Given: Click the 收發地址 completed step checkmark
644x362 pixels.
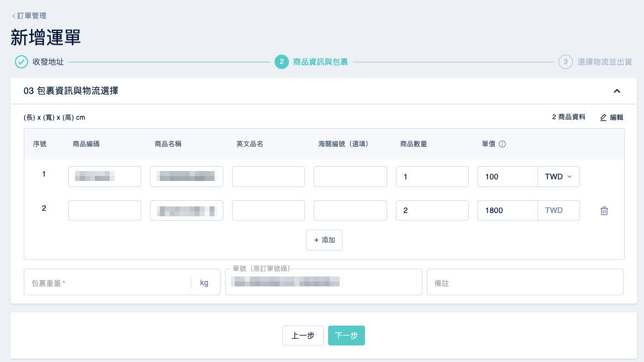Looking at the screenshot, I should [22, 62].
